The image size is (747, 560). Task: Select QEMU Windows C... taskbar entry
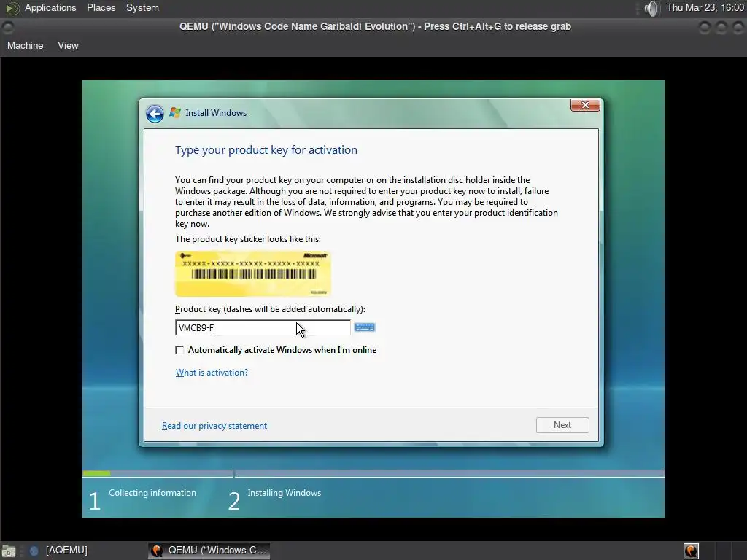(209, 551)
